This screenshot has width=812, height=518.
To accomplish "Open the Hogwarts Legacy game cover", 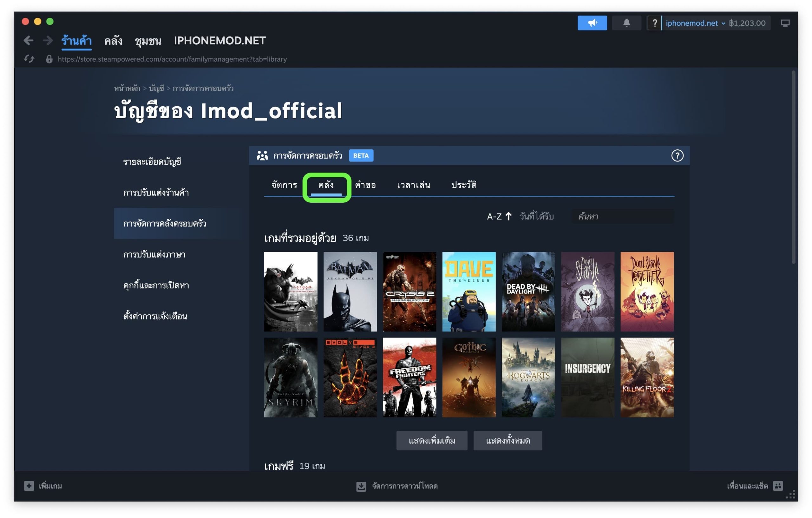I will click(528, 377).
